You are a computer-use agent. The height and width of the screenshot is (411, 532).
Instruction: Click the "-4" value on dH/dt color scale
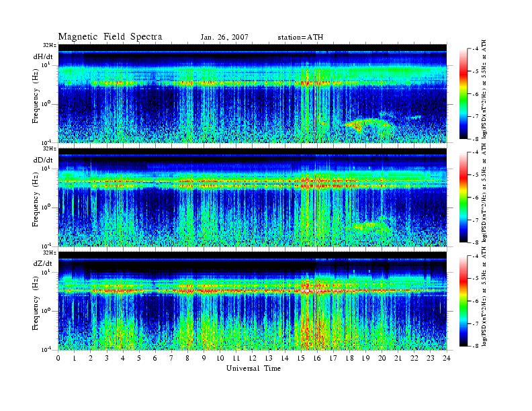[x=476, y=49]
